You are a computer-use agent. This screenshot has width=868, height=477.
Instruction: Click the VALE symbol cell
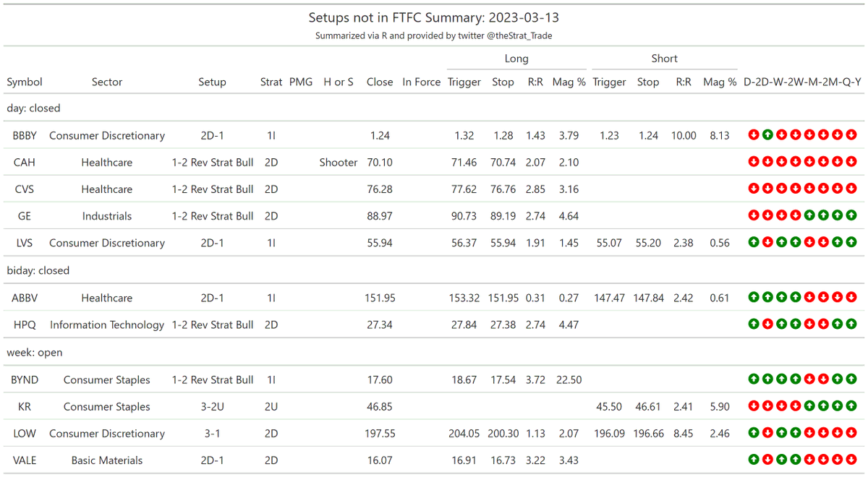tap(25, 460)
